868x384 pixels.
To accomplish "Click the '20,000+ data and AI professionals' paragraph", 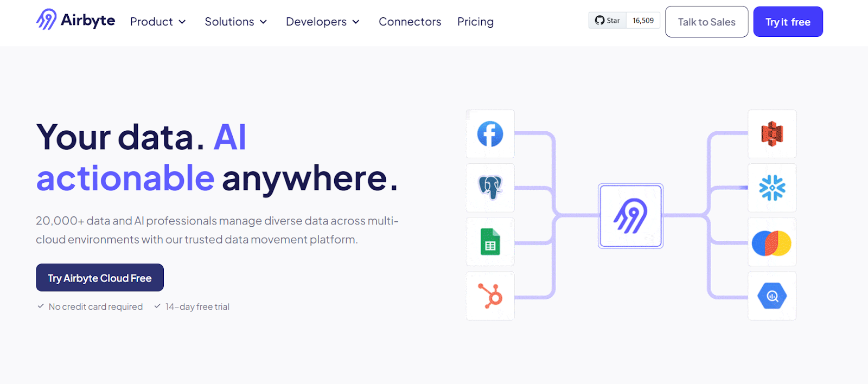I will pyautogui.click(x=217, y=230).
